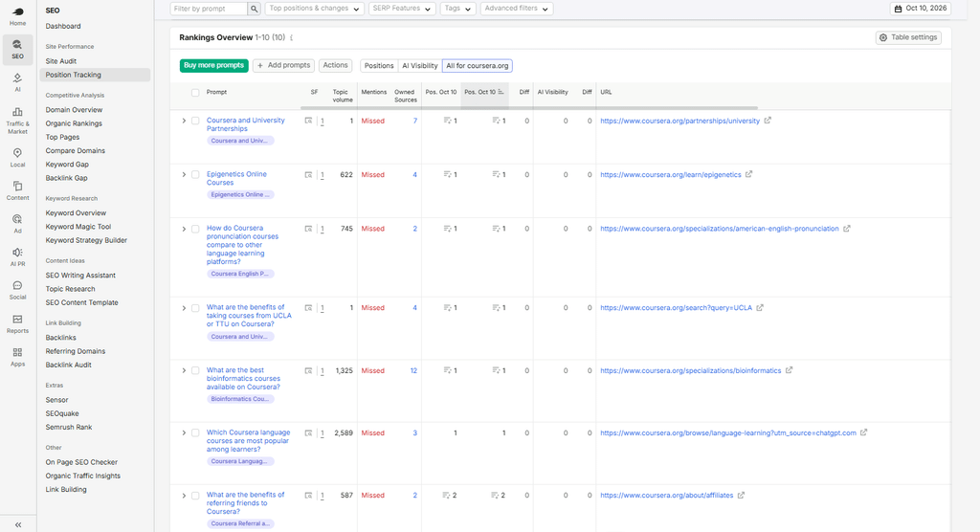Open the Ad icon in rail
Viewport: 980px width, 532px height.
(x=17, y=224)
